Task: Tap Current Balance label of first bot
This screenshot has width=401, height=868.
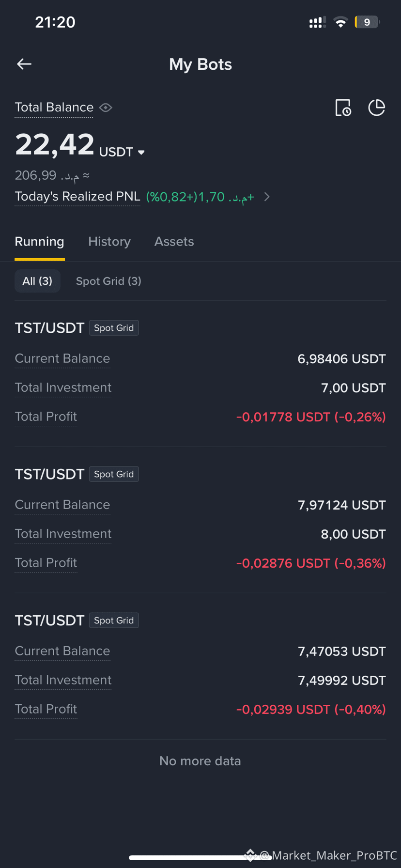Action: pyautogui.click(x=62, y=358)
